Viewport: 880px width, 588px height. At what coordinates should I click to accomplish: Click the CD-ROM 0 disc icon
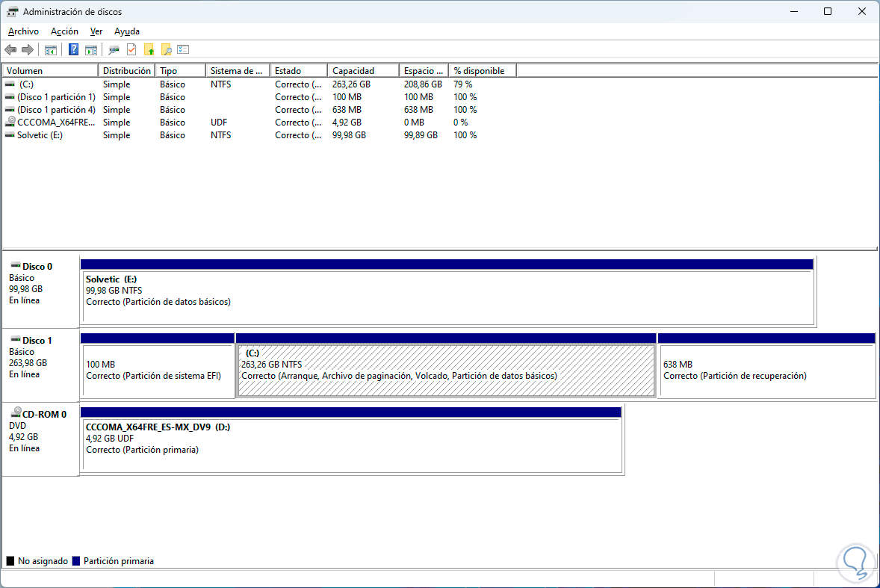(x=16, y=412)
